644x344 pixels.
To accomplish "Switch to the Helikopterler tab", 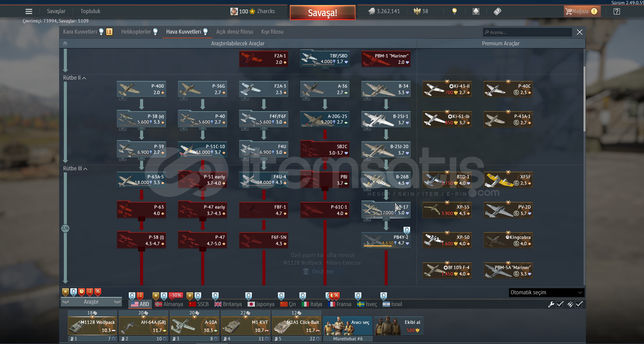I will [136, 32].
